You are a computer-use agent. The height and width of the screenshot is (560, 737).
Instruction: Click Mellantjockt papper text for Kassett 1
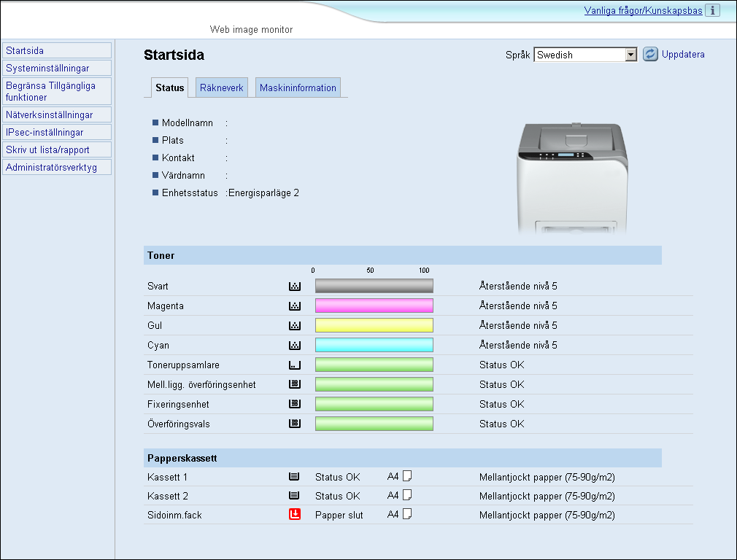coord(547,478)
